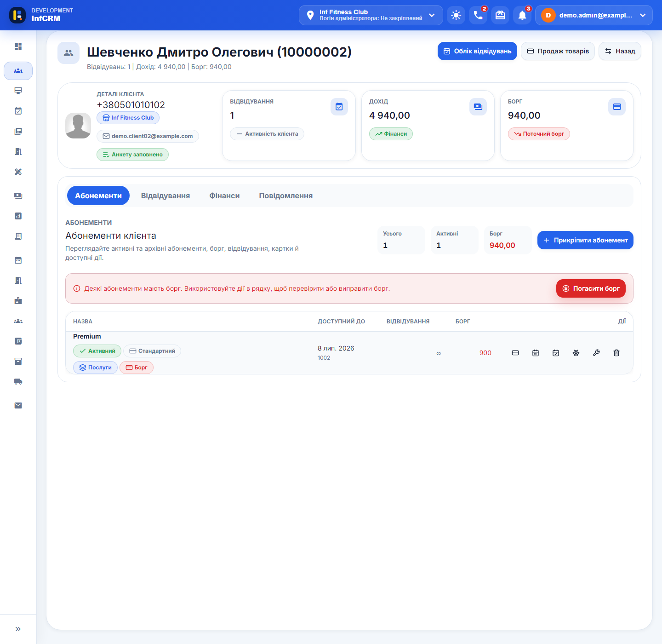Image resolution: width=662 pixels, height=644 pixels.
Task: Select the Абонементи tab
Action: 98,195
